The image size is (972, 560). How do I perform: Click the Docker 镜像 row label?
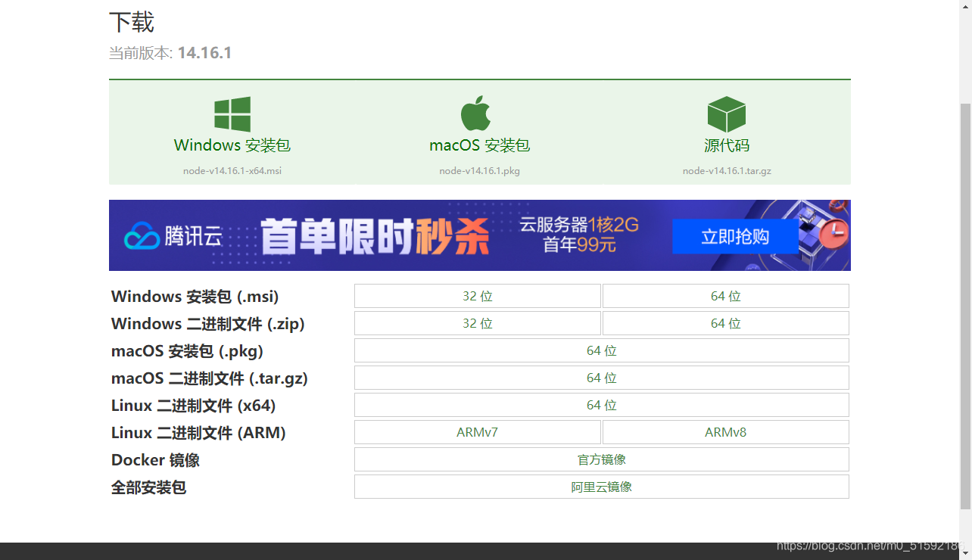click(x=155, y=460)
